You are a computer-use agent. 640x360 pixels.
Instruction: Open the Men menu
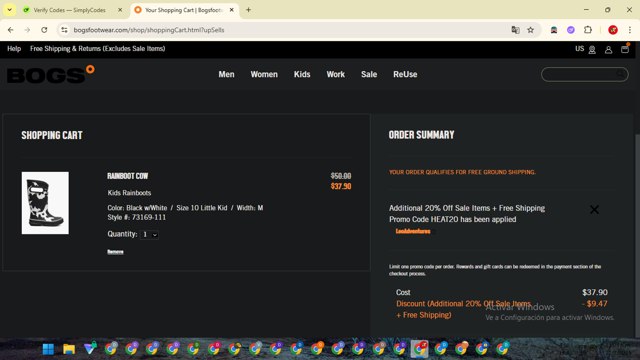click(x=226, y=74)
